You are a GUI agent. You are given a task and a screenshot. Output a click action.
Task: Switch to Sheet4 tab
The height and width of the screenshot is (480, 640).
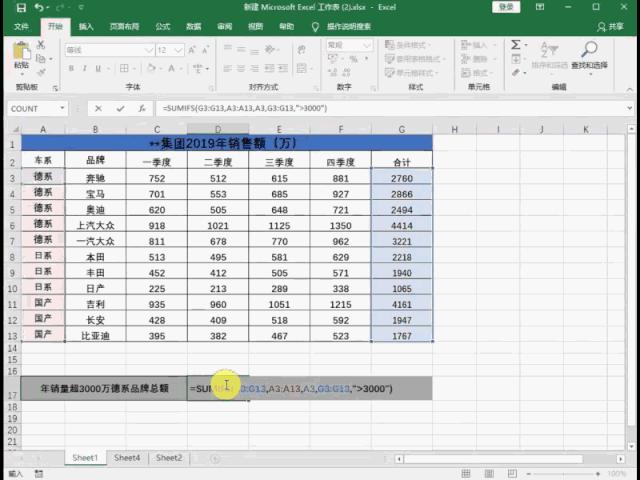pyautogui.click(x=127, y=458)
